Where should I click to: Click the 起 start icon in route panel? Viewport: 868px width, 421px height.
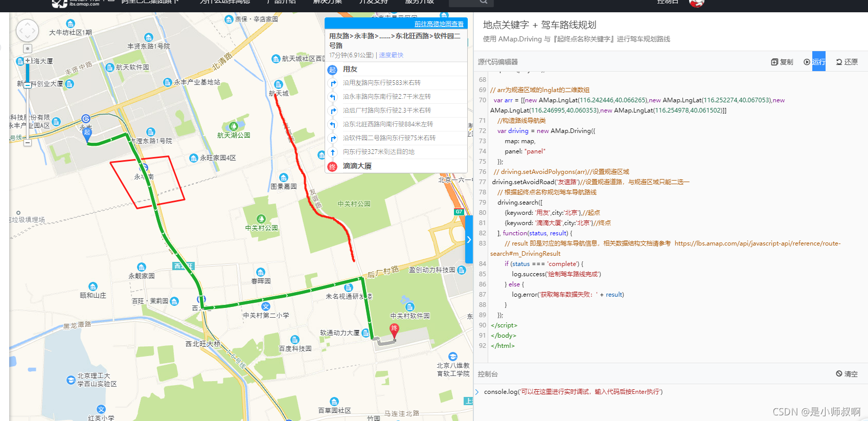[332, 70]
